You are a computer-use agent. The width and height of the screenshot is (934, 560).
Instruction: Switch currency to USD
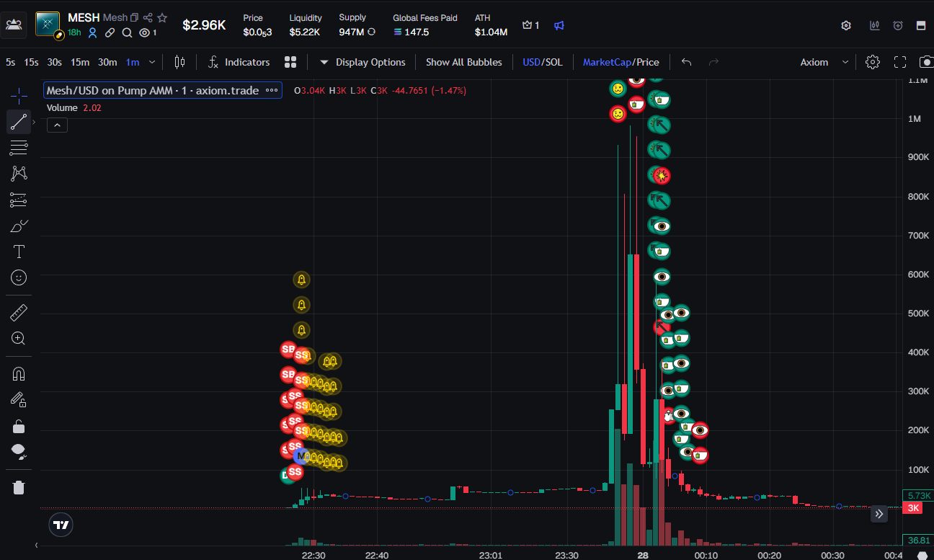tap(531, 62)
